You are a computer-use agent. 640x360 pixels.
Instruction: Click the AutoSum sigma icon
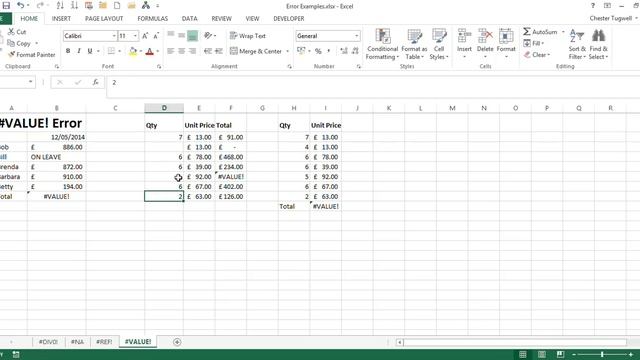coord(527,31)
